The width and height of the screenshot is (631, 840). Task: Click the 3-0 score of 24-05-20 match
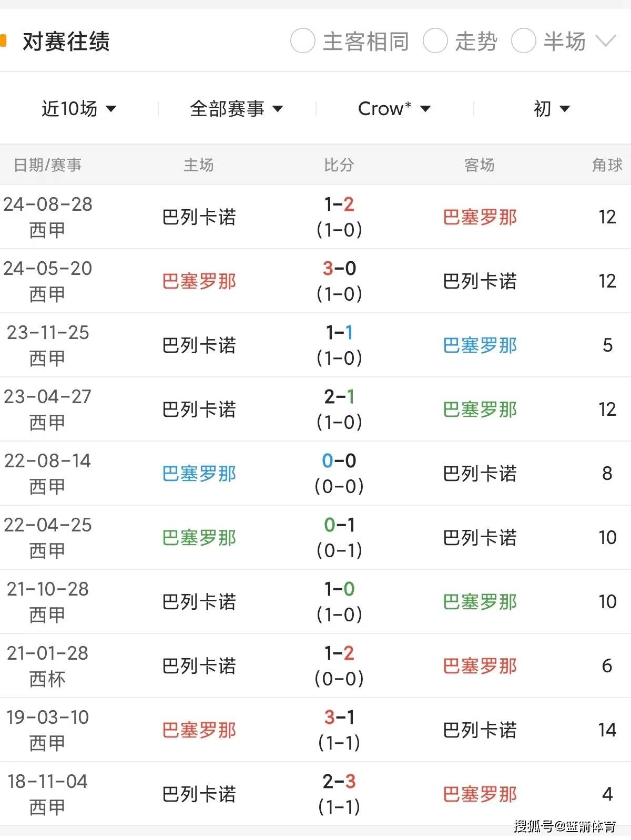339,269
